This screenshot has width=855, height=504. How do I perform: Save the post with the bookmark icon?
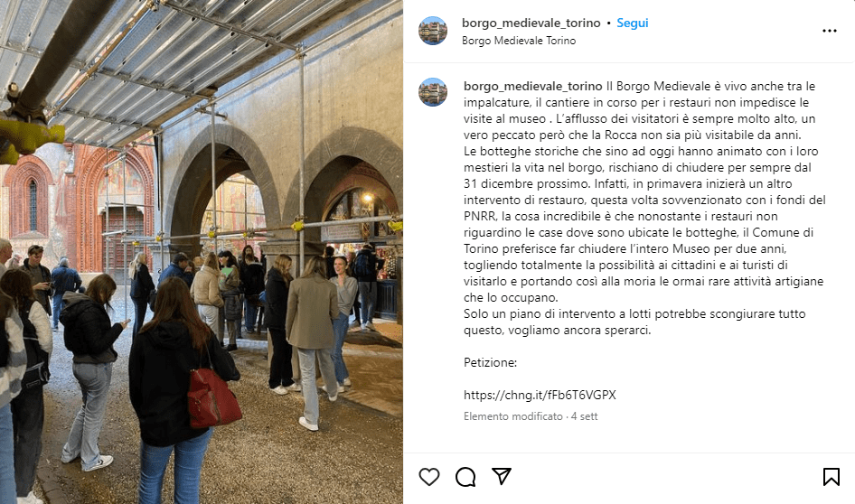point(831,477)
